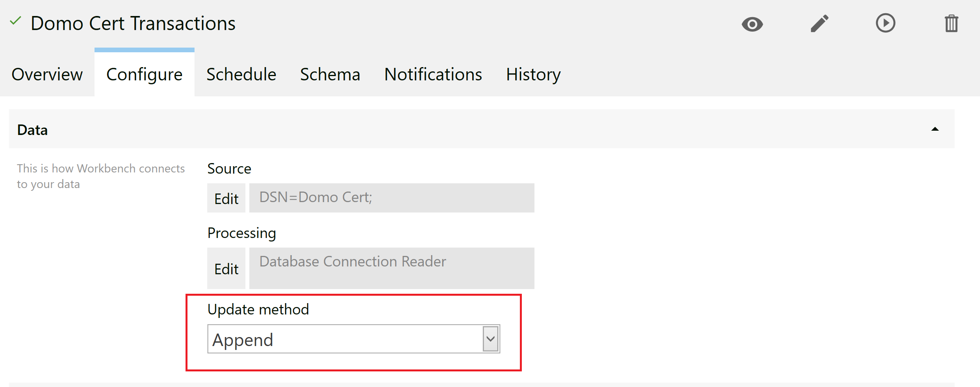This screenshot has height=387, width=980.
Task: Click the Database Connection Reader field
Action: click(391, 268)
